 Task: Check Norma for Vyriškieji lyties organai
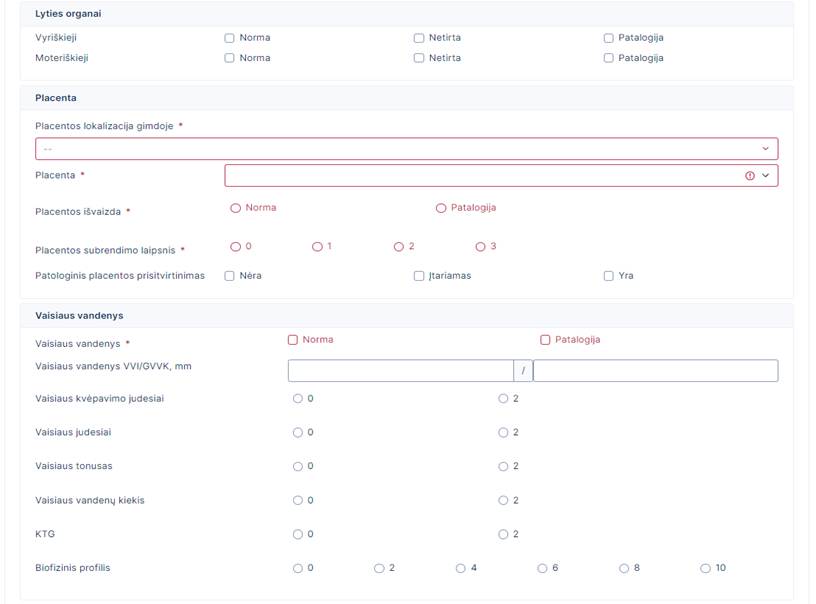coord(230,38)
